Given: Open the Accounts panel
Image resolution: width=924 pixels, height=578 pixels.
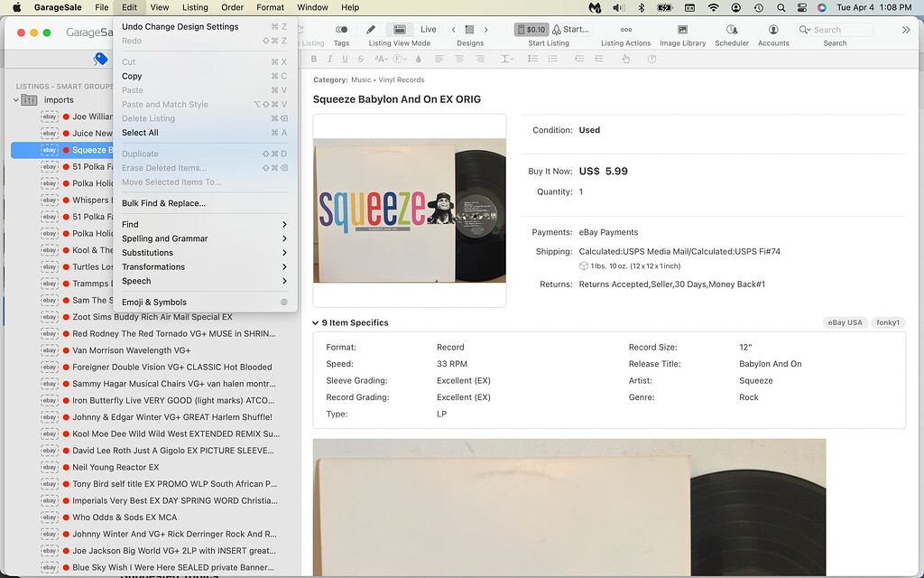Looking at the screenshot, I should (773, 30).
